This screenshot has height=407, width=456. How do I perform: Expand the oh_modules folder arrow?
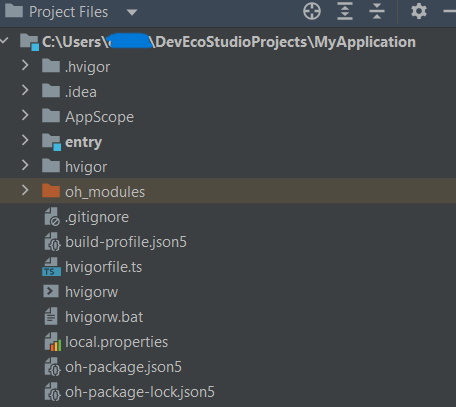pyautogui.click(x=25, y=190)
